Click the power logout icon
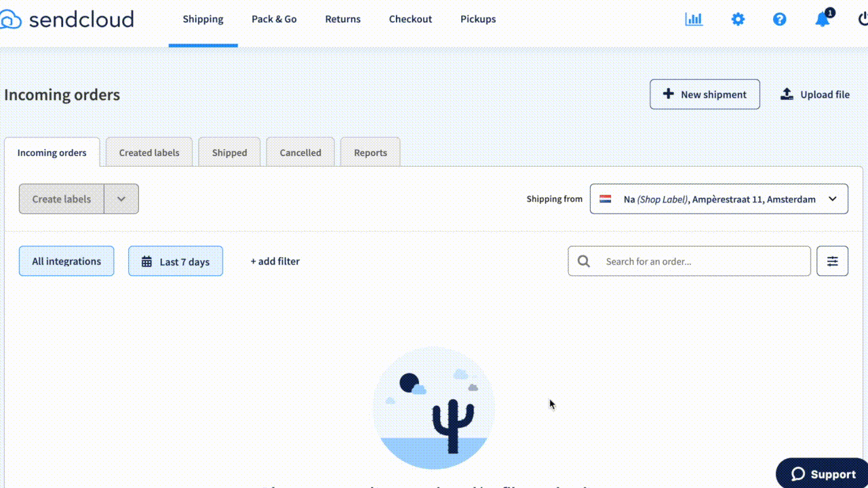Screen dimensions: 868x488 (x=863, y=19)
